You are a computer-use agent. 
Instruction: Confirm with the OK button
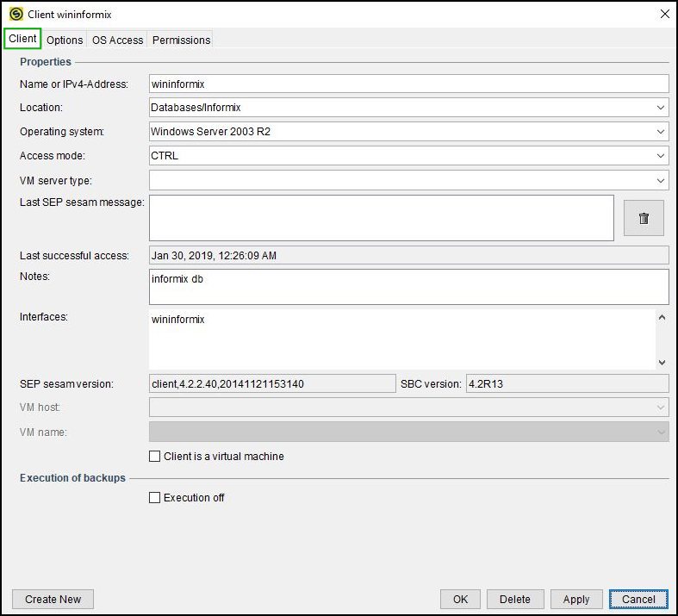(x=460, y=599)
